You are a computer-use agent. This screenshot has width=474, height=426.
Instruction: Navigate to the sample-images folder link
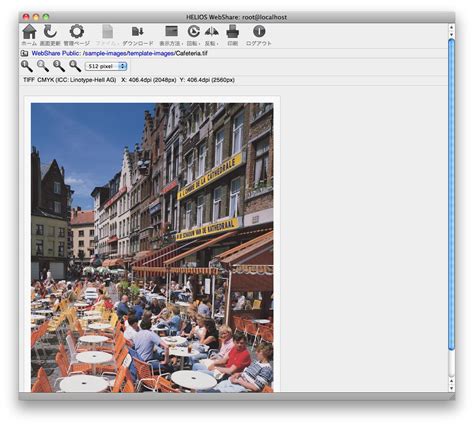point(105,53)
